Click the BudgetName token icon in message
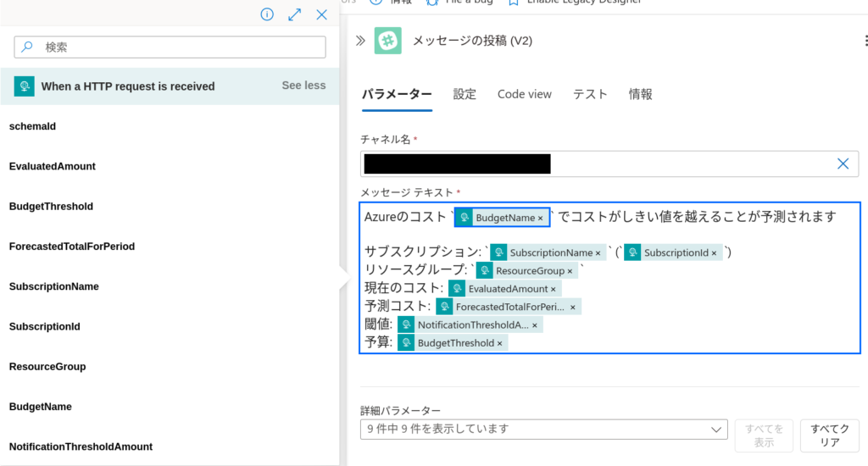The width and height of the screenshot is (868, 466). click(x=465, y=218)
